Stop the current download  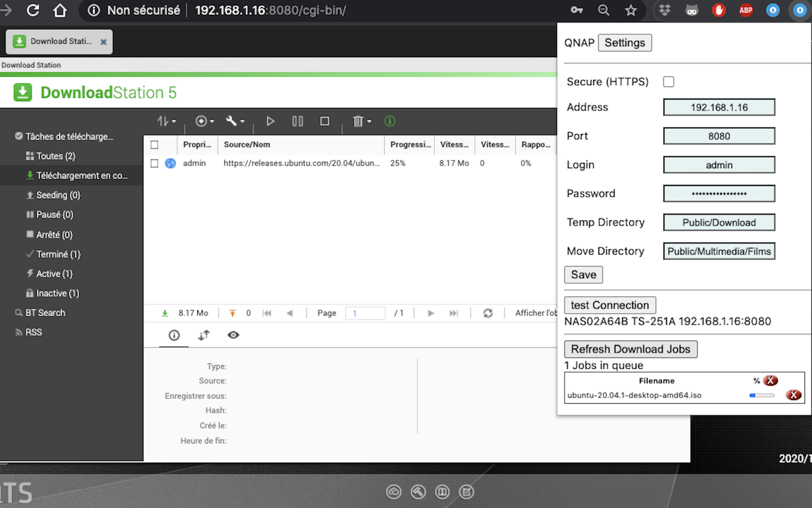(324, 121)
